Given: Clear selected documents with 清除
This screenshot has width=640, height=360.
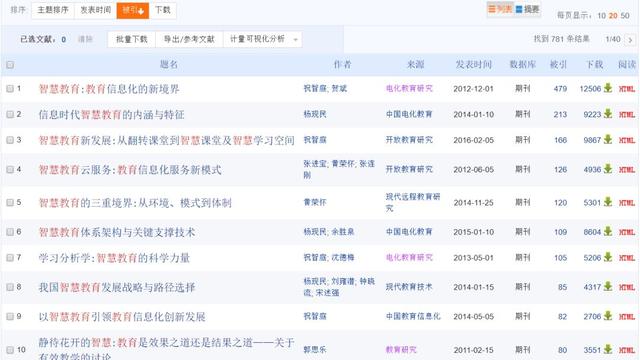Looking at the screenshot, I should [x=85, y=39].
